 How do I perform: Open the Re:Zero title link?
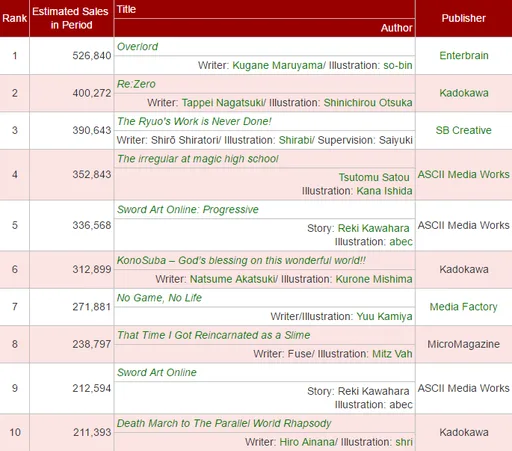(x=136, y=84)
